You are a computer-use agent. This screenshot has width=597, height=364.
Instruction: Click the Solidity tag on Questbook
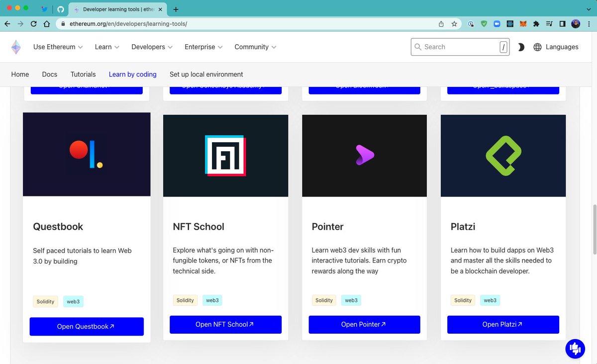tap(45, 302)
